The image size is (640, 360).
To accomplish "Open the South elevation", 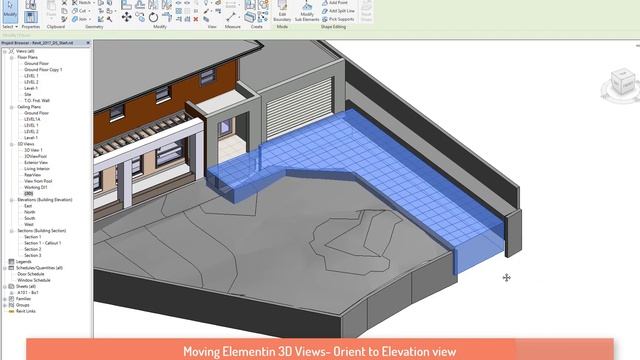I will tap(29, 218).
